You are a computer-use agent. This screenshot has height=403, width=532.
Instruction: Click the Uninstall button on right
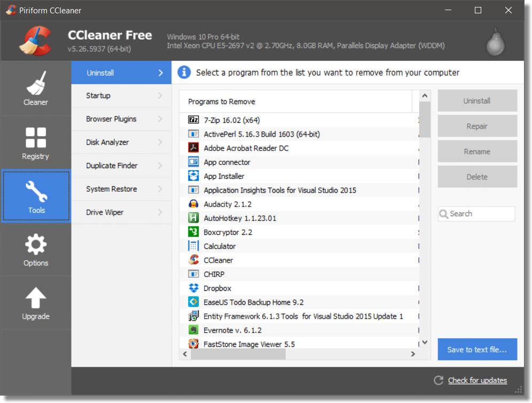coord(477,101)
